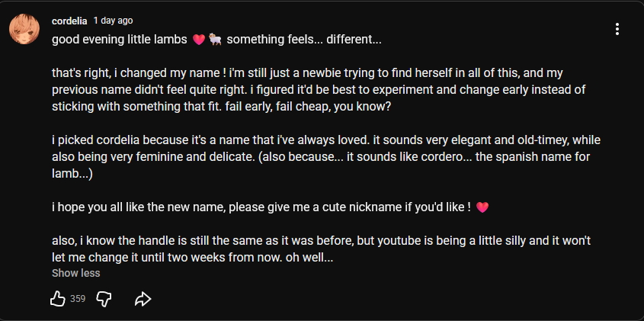
Task: Open the three-dot post options menu
Action: [x=617, y=30]
